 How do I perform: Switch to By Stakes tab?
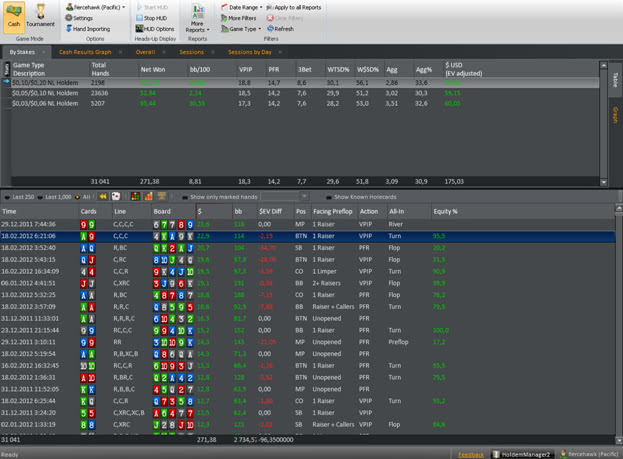click(22, 52)
